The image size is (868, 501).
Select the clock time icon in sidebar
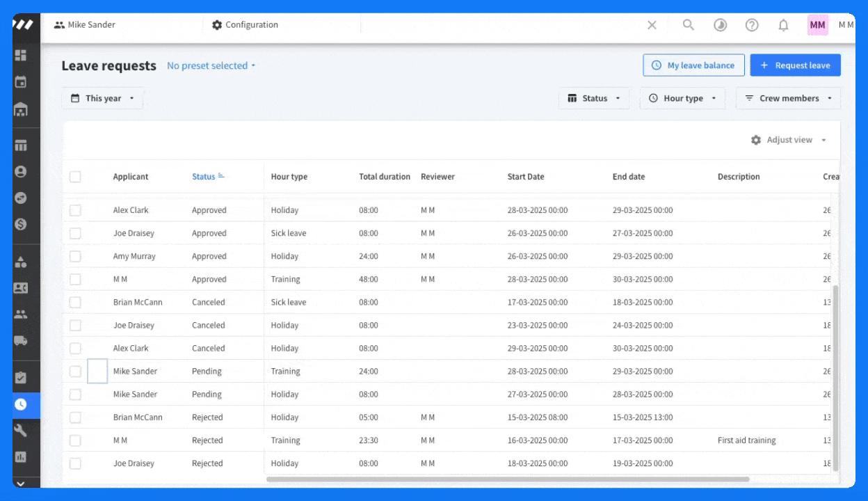[x=21, y=404]
